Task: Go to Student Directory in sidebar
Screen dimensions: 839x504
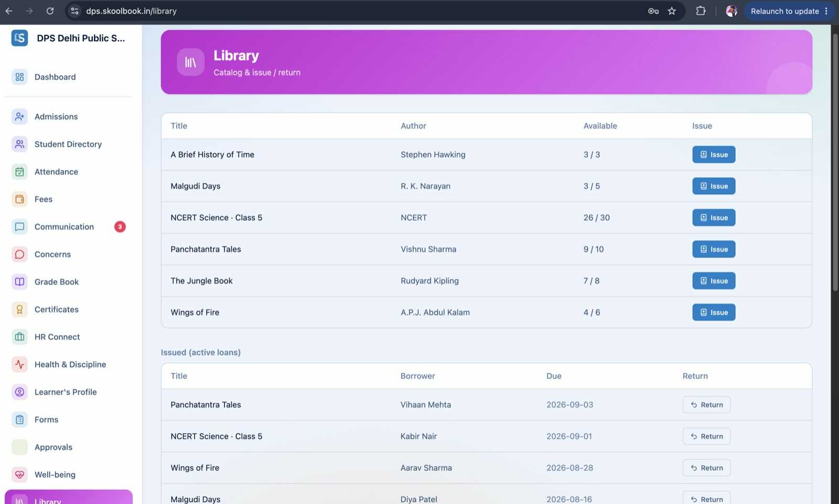Action: [x=69, y=144]
